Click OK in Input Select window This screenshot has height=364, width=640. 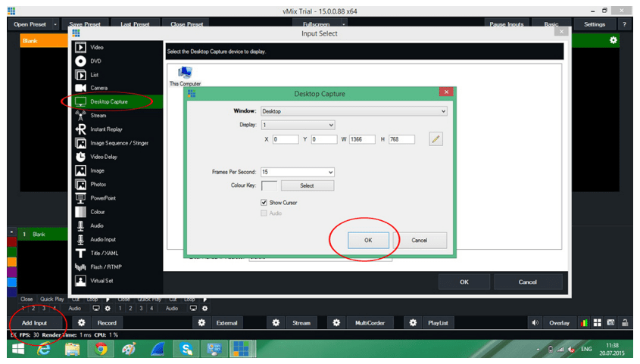(x=464, y=282)
